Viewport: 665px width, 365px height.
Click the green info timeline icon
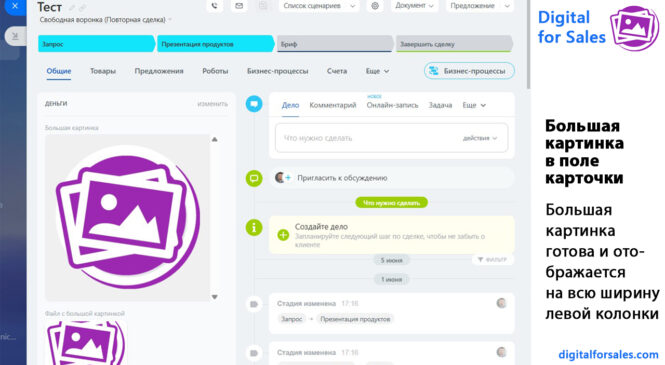[x=254, y=228]
